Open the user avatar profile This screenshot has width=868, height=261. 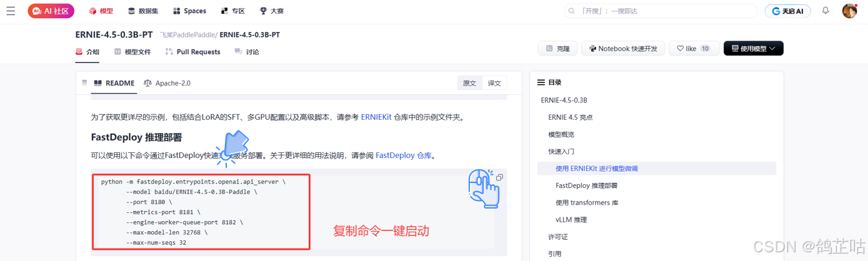pos(849,11)
